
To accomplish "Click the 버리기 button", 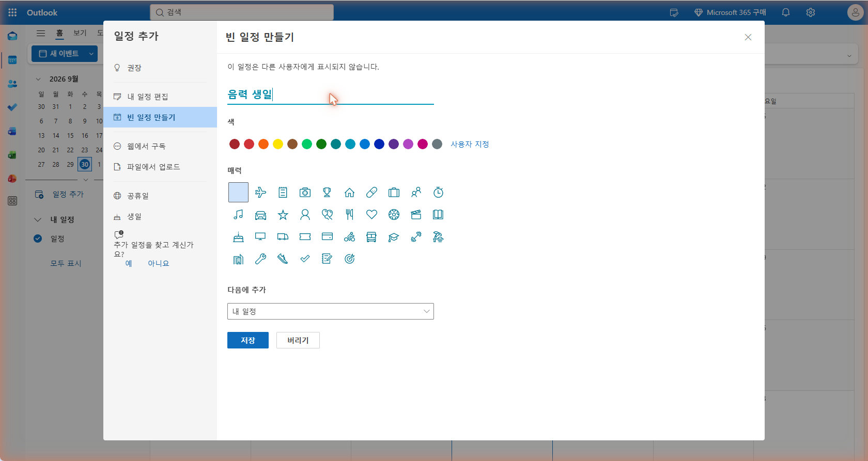I will coord(298,340).
